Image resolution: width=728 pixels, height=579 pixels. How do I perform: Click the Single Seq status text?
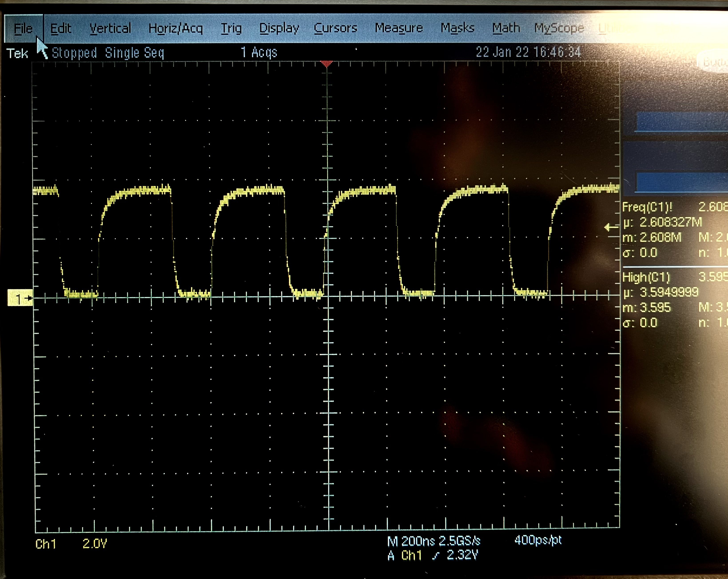[134, 53]
